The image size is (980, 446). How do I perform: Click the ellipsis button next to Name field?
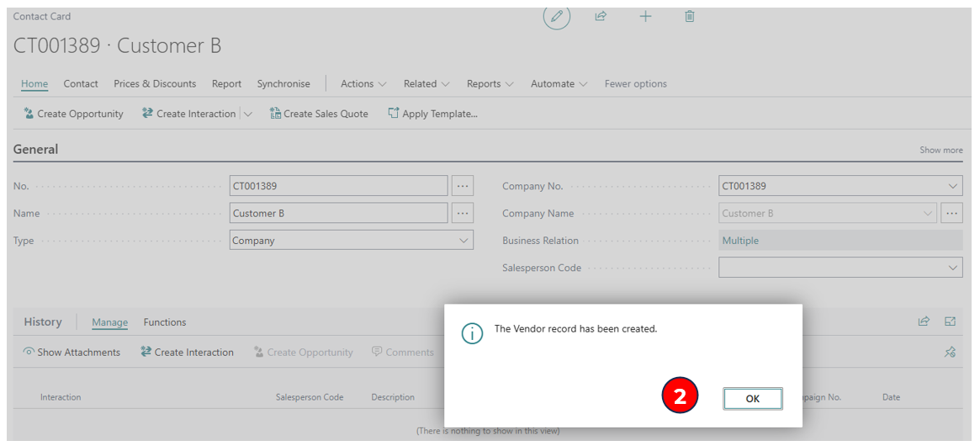[463, 214]
